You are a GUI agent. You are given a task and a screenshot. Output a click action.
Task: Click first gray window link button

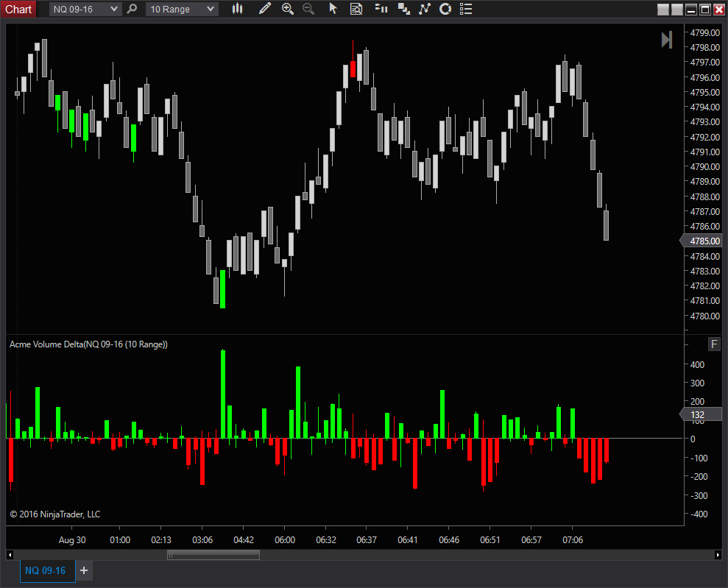[x=663, y=10]
